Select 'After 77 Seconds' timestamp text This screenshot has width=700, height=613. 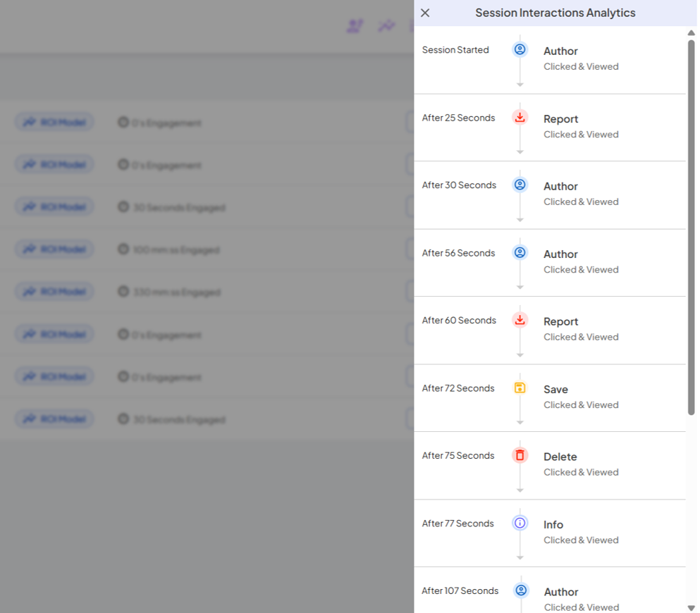(458, 524)
